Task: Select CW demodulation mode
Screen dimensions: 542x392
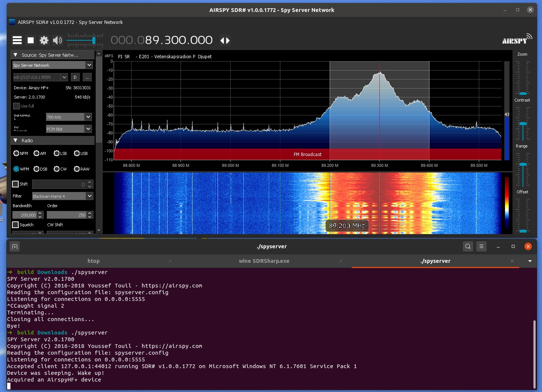Action: tap(57, 169)
